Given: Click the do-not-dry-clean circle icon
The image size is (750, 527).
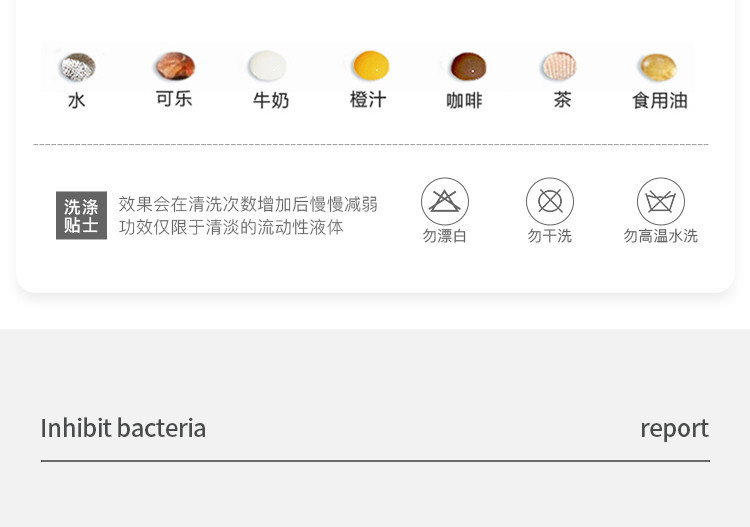Looking at the screenshot, I should [x=550, y=202].
